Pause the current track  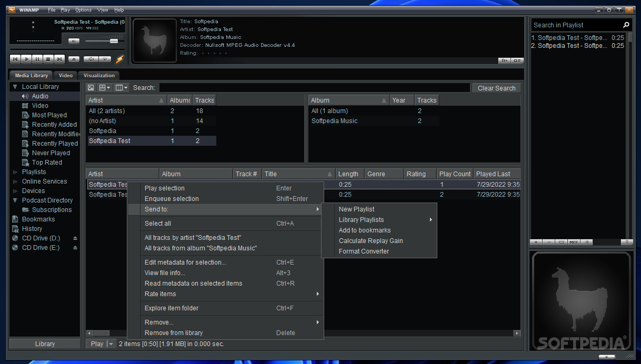coord(37,59)
